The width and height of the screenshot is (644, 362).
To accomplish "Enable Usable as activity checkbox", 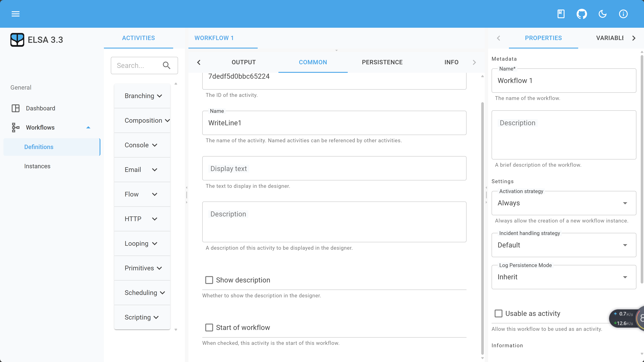I will pos(498,313).
